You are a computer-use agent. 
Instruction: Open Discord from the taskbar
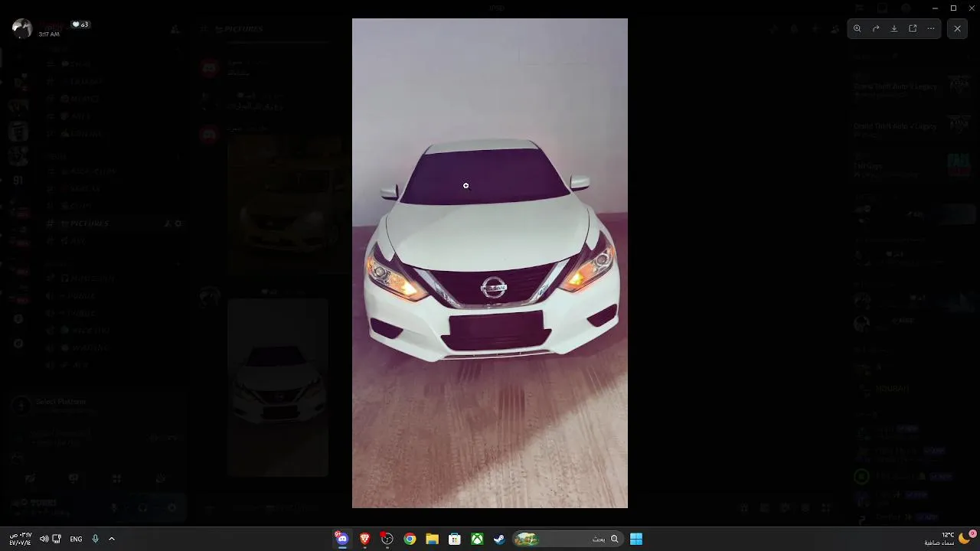coord(342,539)
